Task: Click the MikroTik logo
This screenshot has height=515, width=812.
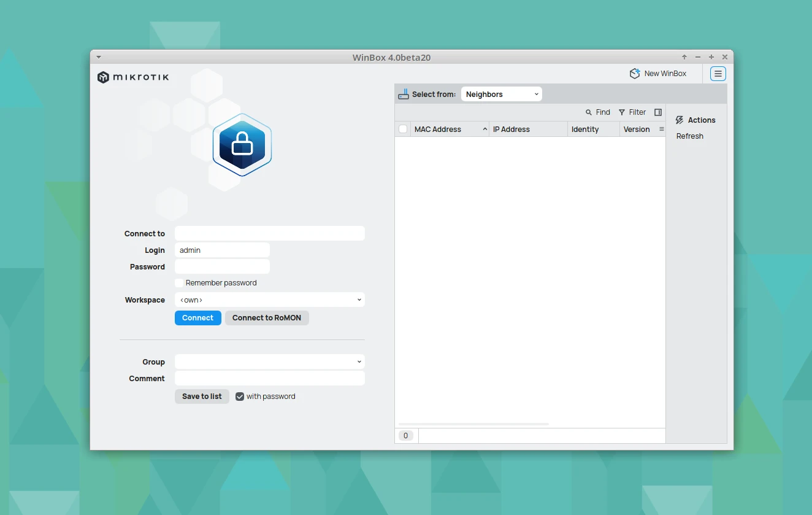Action: click(133, 77)
